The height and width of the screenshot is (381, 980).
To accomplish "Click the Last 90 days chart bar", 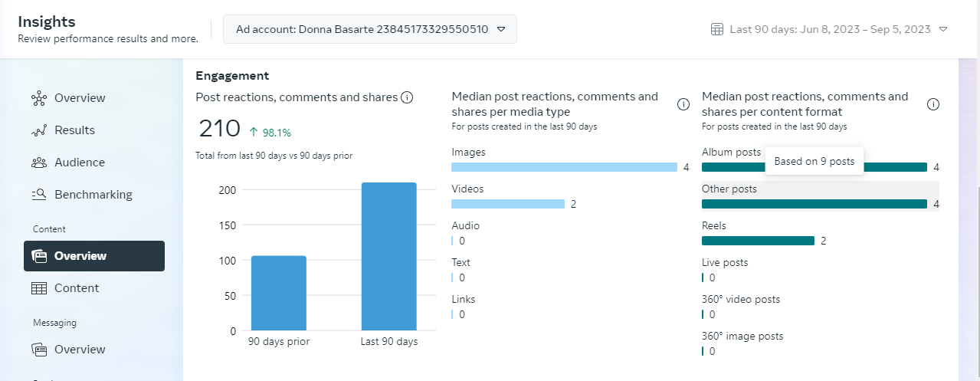I will pyautogui.click(x=388, y=256).
